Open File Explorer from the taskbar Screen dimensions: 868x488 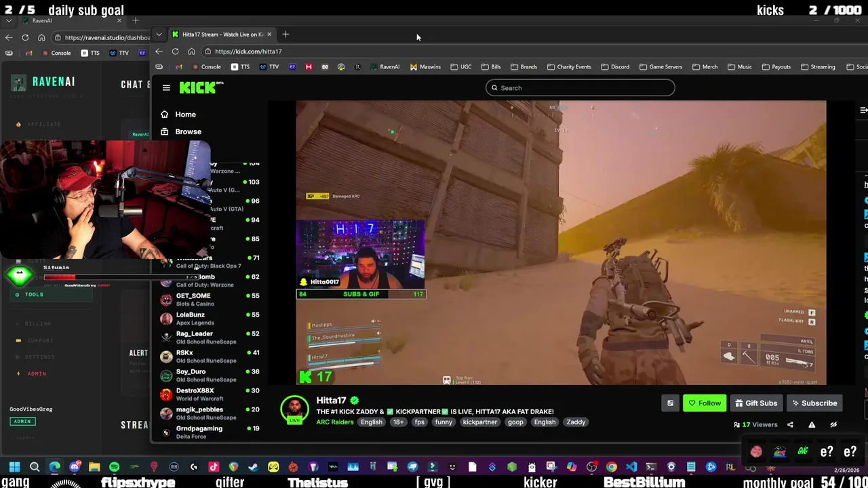tap(94, 466)
